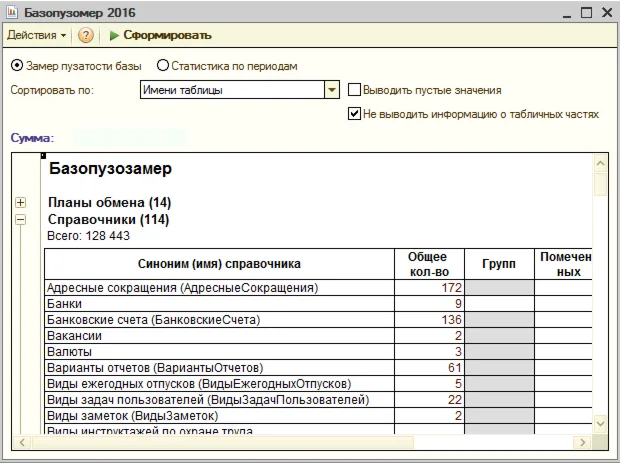620x463 pixels.
Task: Open the Действия menu
Action: pyautogui.click(x=37, y=35)
